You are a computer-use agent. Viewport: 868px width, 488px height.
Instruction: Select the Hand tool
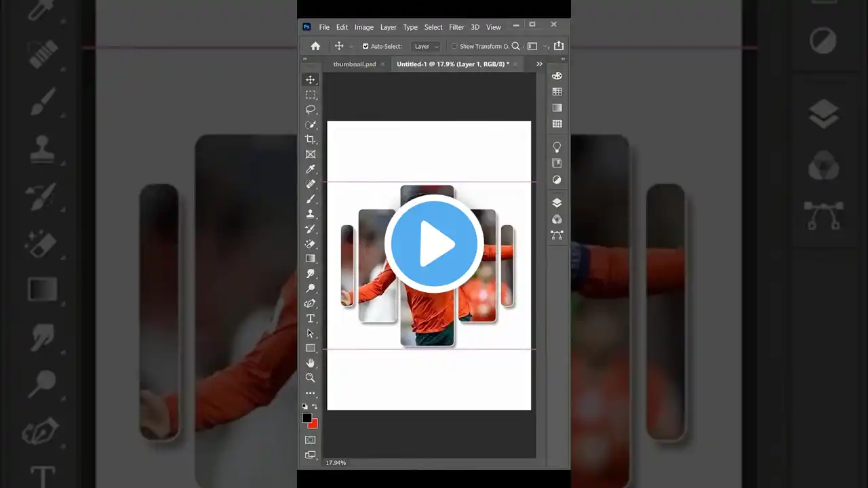(311, 363)
